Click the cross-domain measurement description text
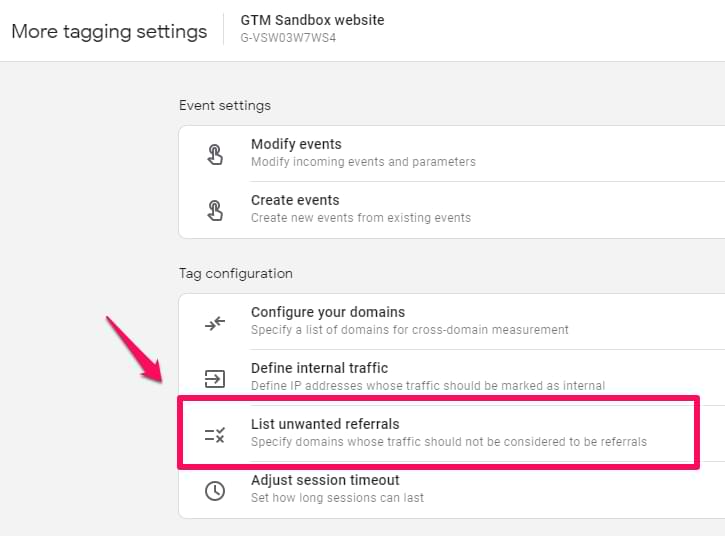The height and width of the screenshot is (536, 725). click(409, 330)
